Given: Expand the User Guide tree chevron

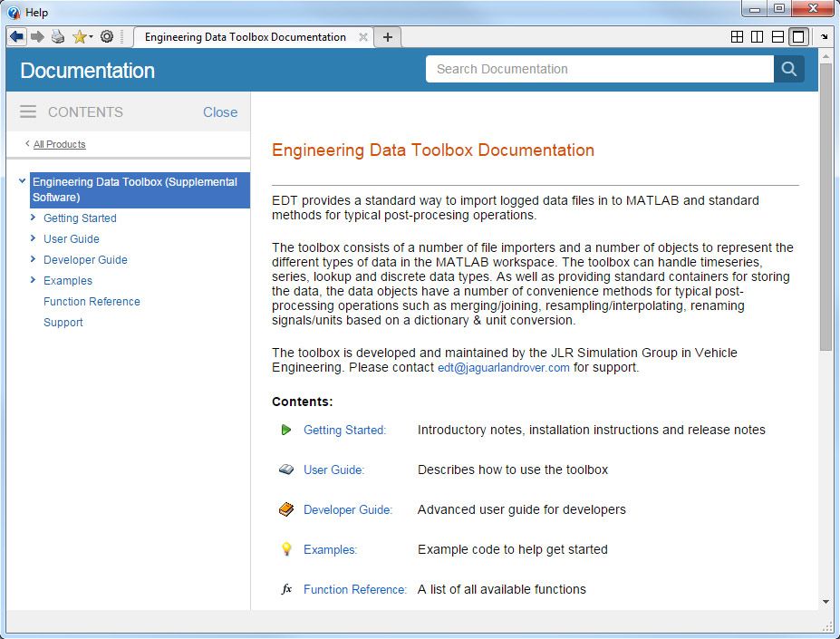Looking at the screenshot, I should [x=33, y=239].
